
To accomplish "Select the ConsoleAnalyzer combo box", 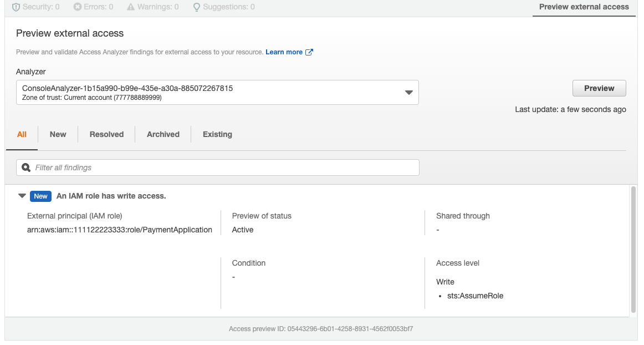I will pyautogui.click(x=211, y=93).
